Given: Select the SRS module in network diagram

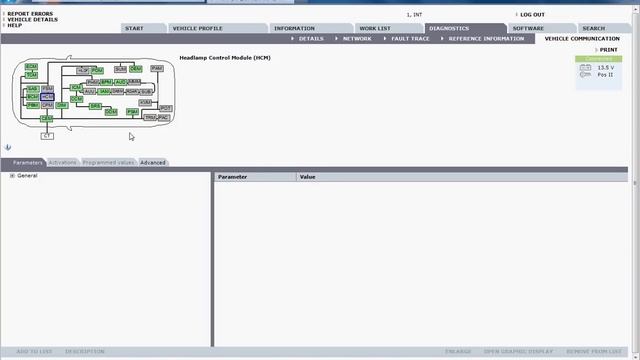Looking at the screenshot, I should (95, 106).
